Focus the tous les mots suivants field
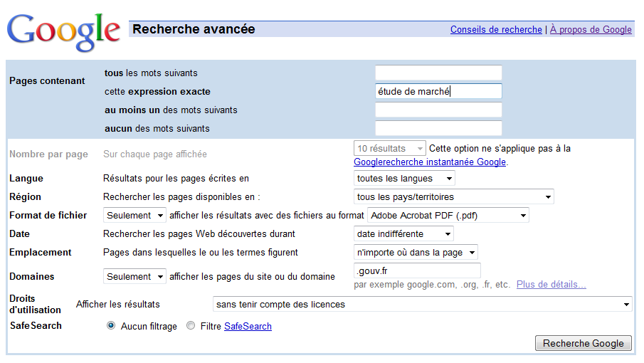Viewport: 644px width, 363px height. click(x=438, y=73)
